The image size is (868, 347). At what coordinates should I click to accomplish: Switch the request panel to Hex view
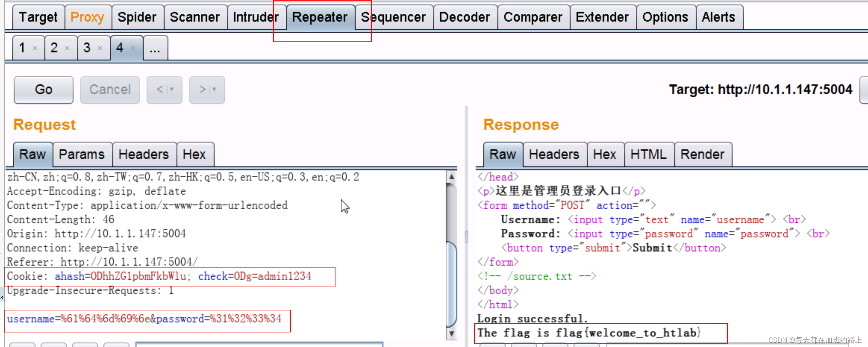point(195,154)
